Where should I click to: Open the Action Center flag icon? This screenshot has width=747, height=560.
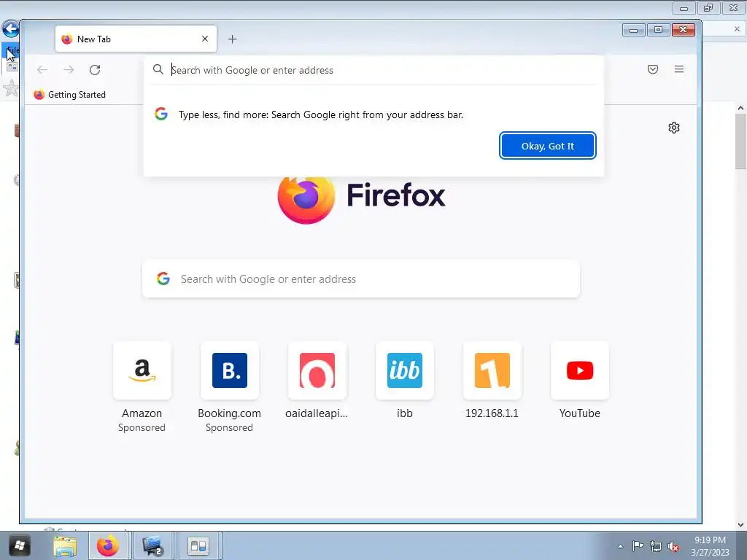(x=638, y=546)
